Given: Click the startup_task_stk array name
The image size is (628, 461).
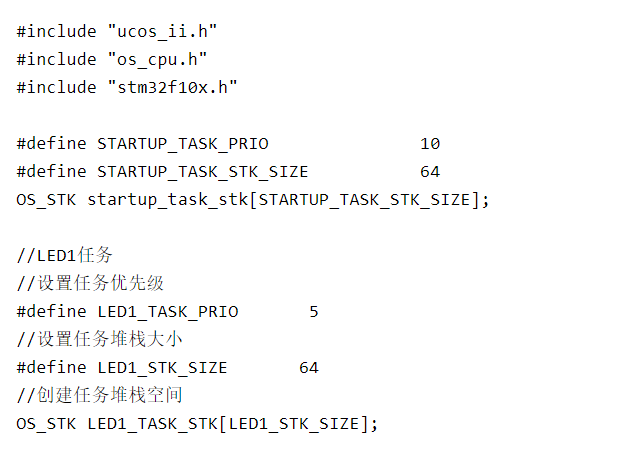Looking at the screenshot, I should point(168,199).
